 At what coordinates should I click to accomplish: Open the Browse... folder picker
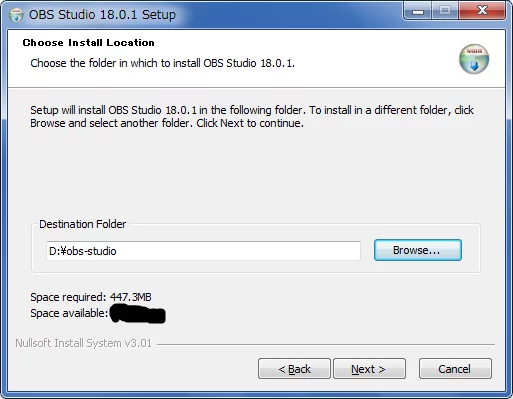tap(418, 250)
